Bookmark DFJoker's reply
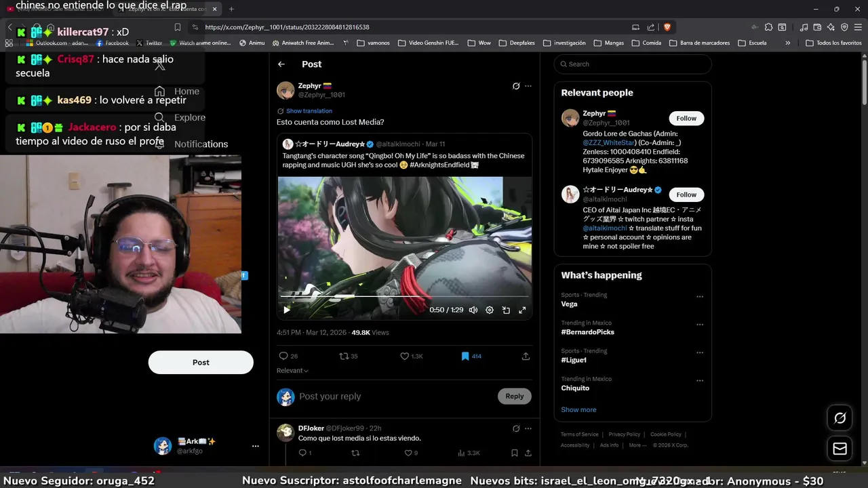Screen dimensions: 868x488 click(x=514, y=453)
